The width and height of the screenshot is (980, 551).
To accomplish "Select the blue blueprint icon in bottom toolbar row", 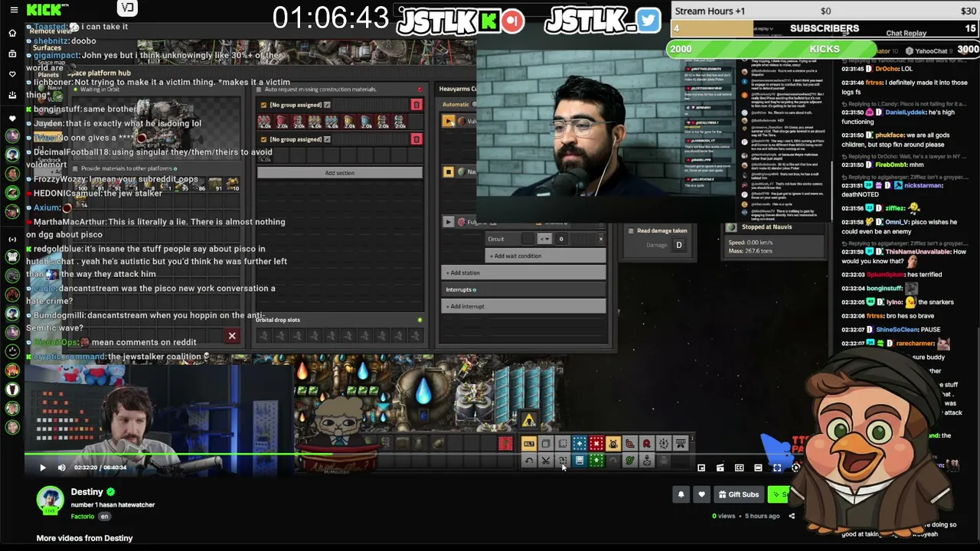I will coord(580,461).
